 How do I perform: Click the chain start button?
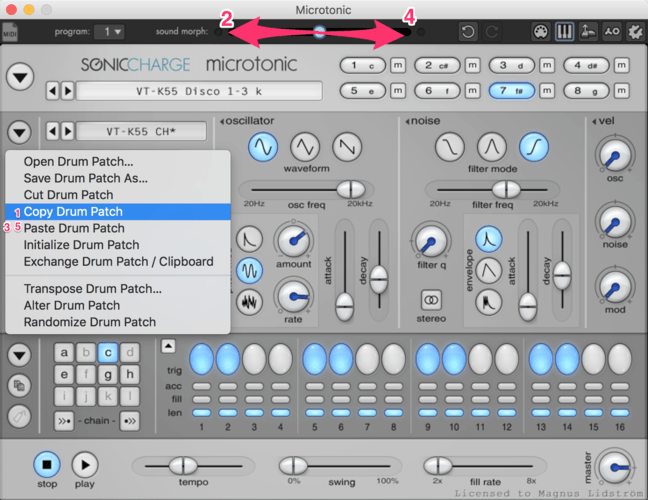coord(64,421)
